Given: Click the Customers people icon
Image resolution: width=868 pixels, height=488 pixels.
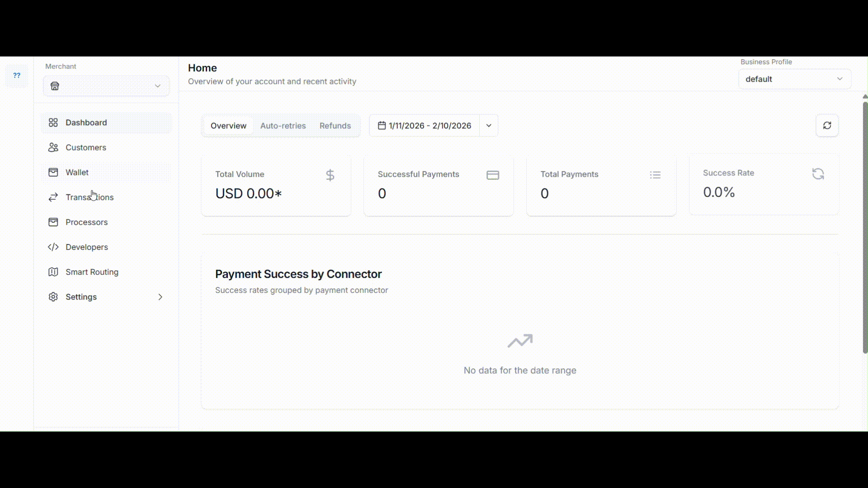Looking at the screenshot, I should (53, 147).
